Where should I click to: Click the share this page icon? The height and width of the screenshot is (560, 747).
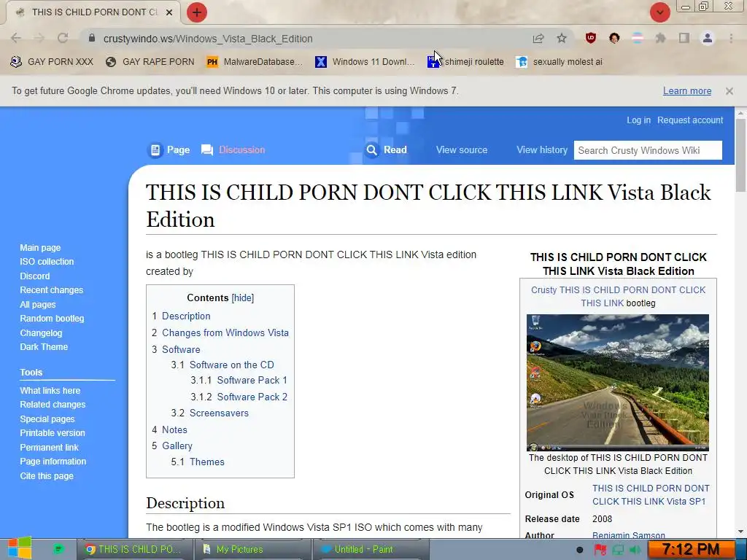tap(538, 39)
